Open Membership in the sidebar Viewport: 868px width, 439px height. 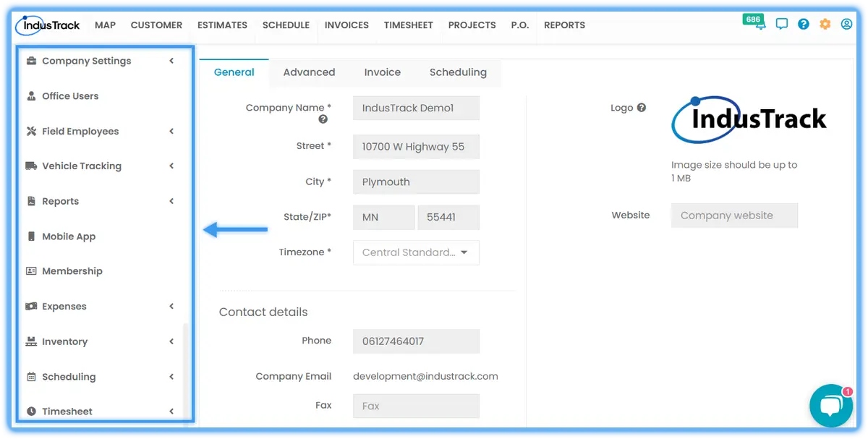pyautogui.click(x=72, y=271)
